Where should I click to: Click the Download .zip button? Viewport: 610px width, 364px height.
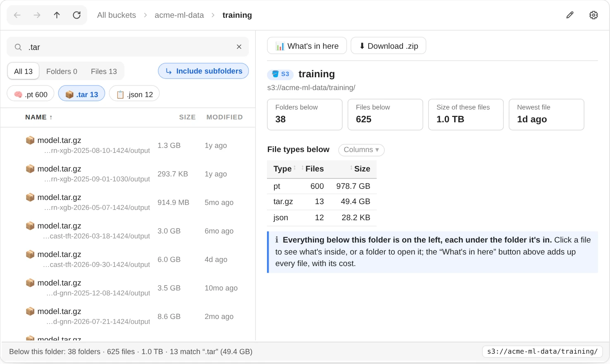(388, 46)
